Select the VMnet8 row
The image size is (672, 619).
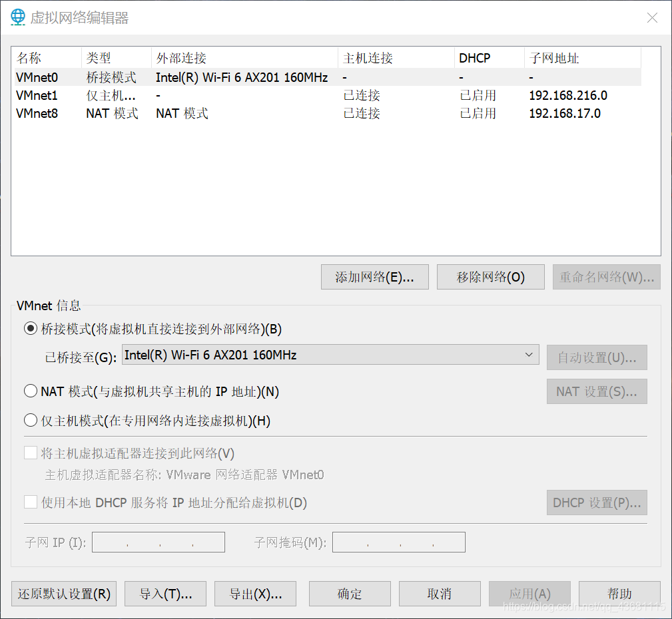328,113
